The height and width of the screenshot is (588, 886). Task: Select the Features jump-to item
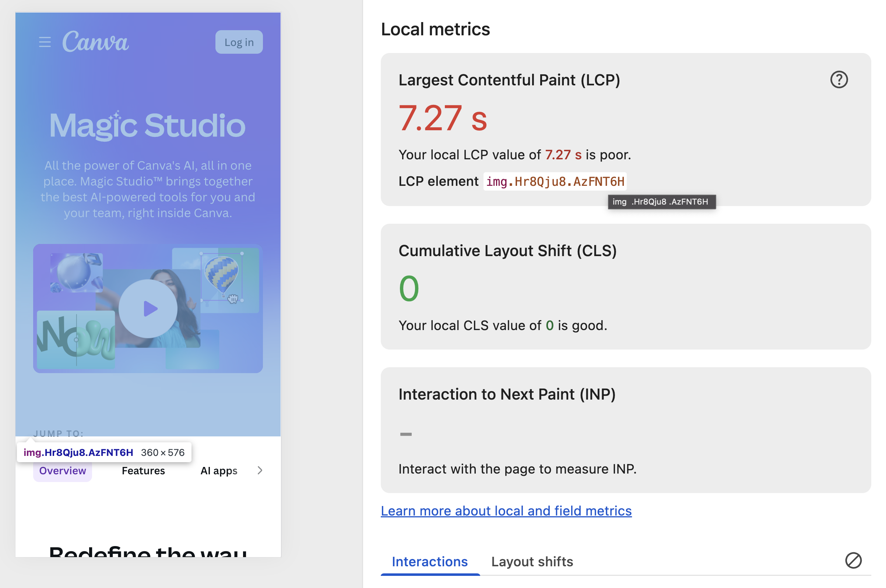point(143,471)
